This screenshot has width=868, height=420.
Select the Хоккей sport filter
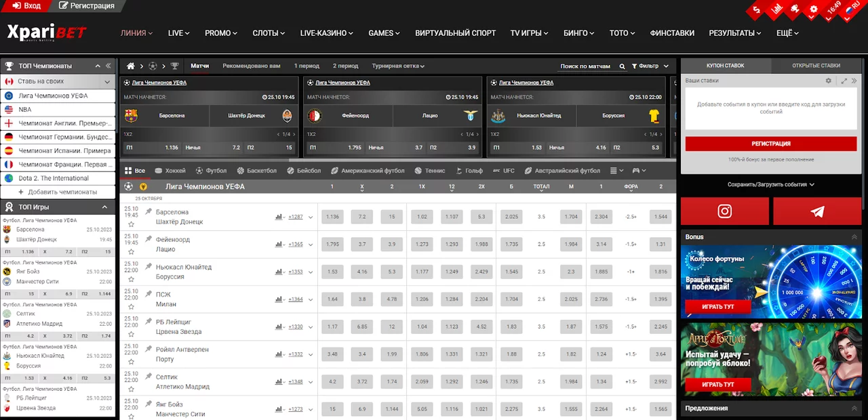click(x=170, y=171)
